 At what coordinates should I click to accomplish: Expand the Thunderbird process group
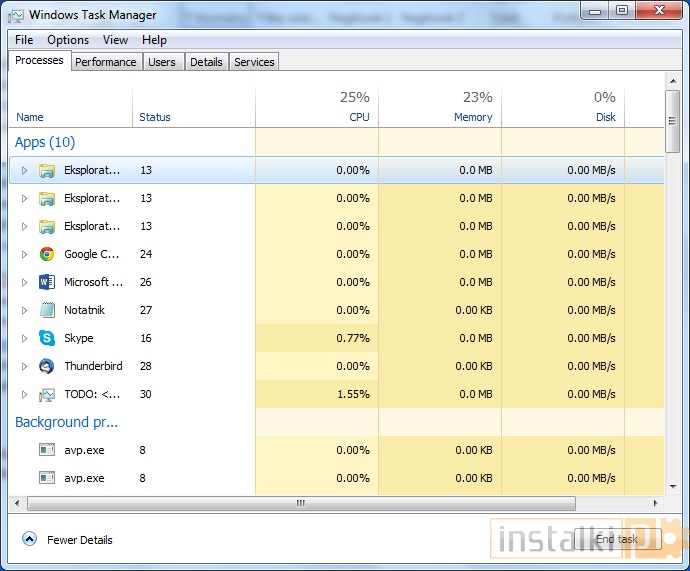24,366
